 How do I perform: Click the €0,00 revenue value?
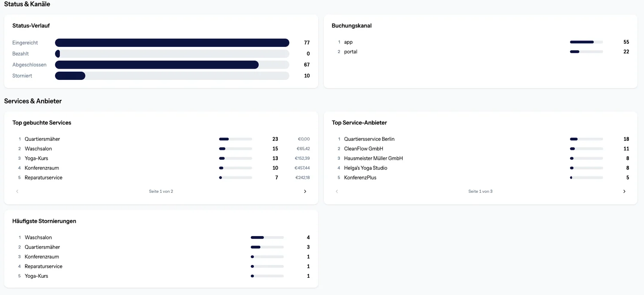click(304, 139)
